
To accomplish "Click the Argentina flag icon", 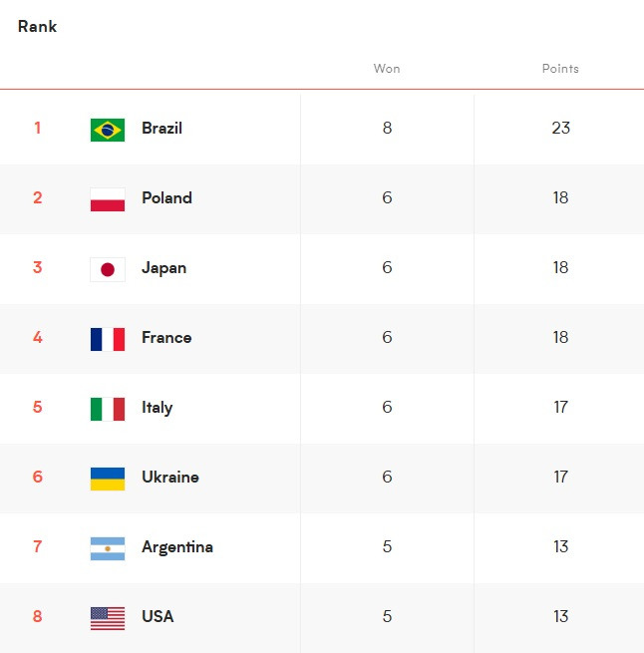I will 108,547.
